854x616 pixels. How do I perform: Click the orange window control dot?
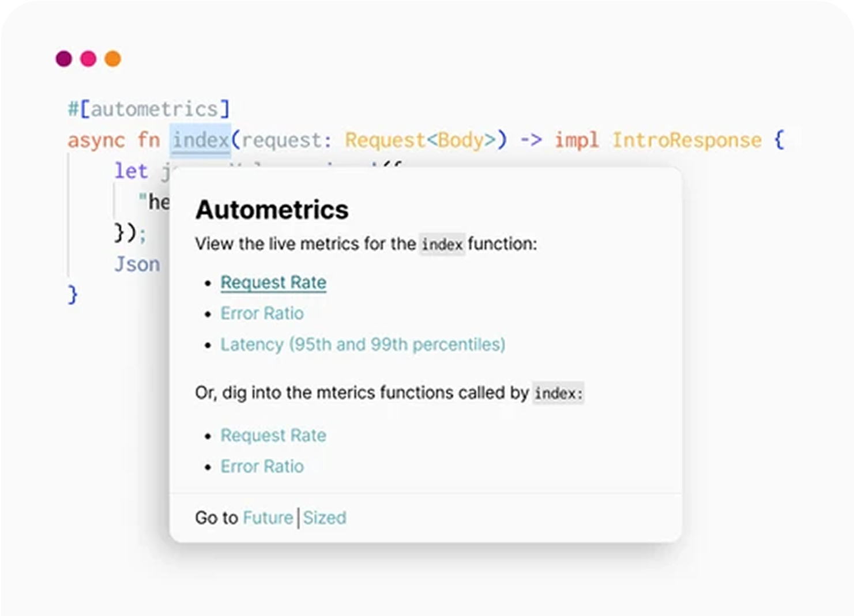click(113, 59)
